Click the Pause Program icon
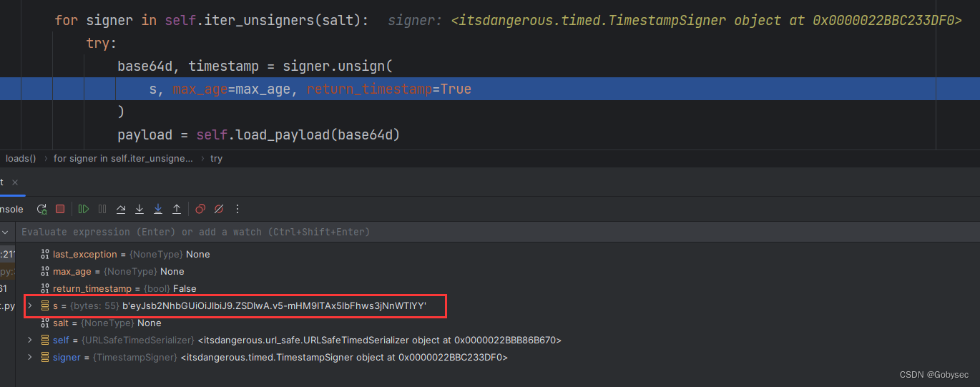 click(102, 209)
